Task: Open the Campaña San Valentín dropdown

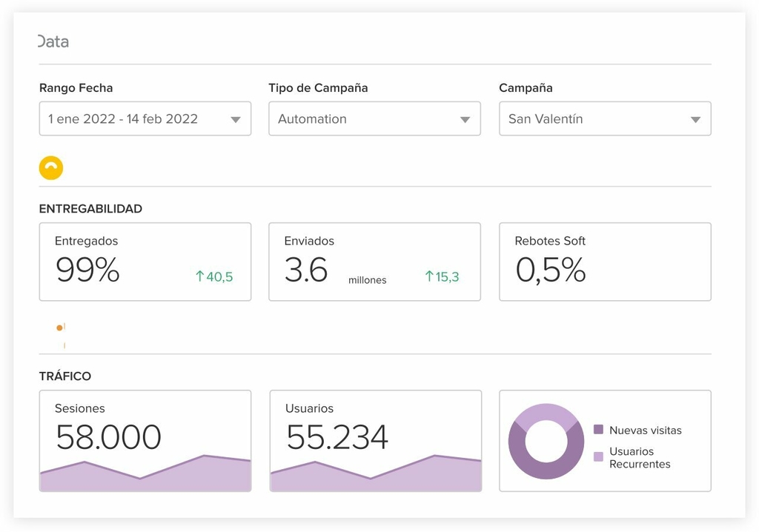Action: pos(605,119)
